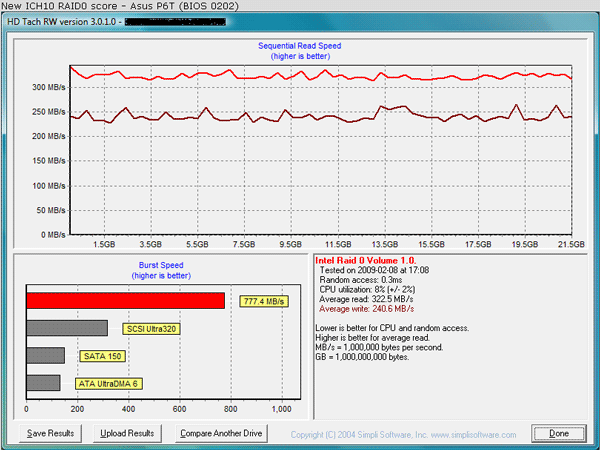
Task: Click 'Lower is better for CPU' note
Action: (x=392, y=328)
